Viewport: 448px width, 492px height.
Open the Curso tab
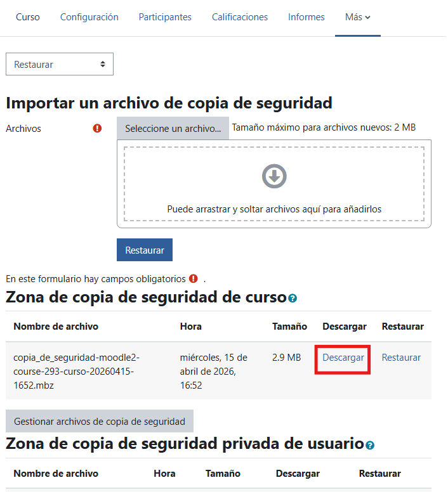click(x=28, y=17)
